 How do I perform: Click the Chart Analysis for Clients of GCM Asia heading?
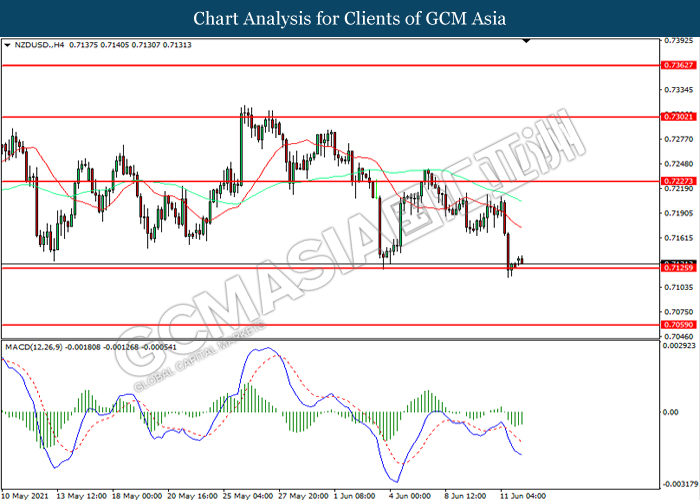click(350, 18)
